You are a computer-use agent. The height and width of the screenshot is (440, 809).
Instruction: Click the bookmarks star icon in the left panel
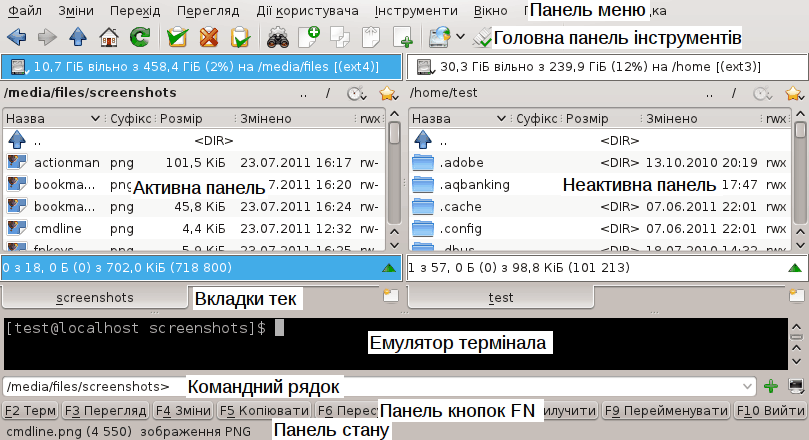click(x=388, y=94)
